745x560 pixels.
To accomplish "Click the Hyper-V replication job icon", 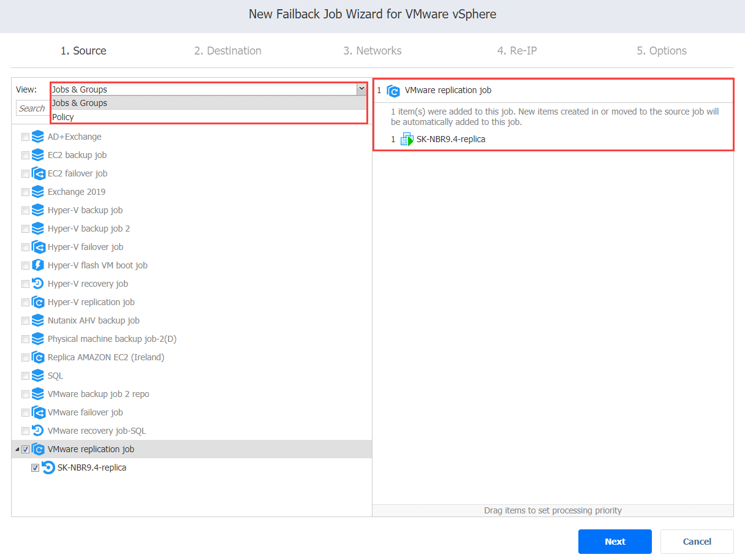I will [x=38, y=302].
